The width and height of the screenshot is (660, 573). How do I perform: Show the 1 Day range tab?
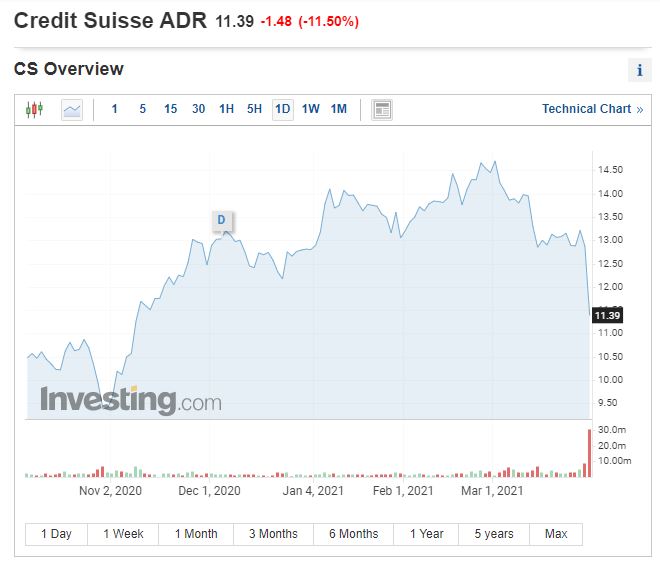[56, 534]
